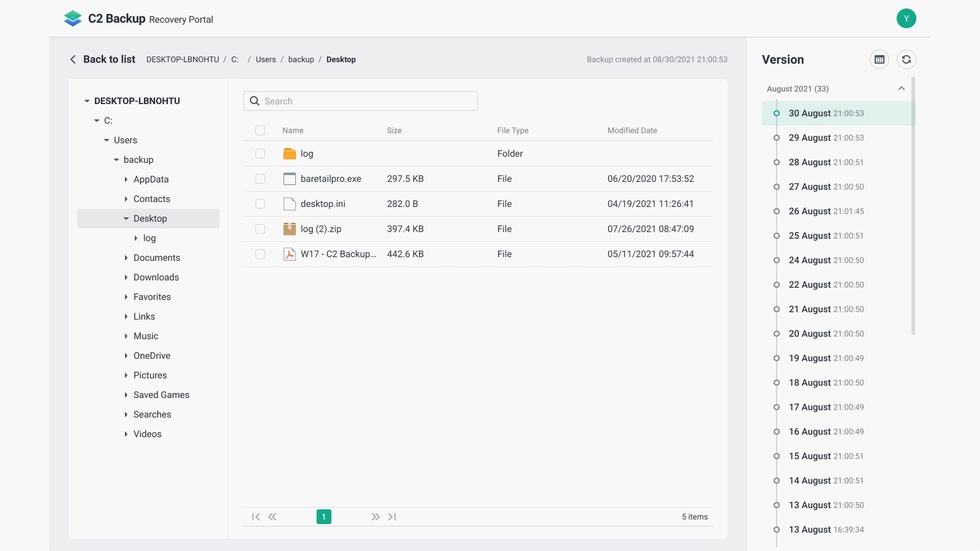Click the log (2).zip archive icon

click(290, 229)
